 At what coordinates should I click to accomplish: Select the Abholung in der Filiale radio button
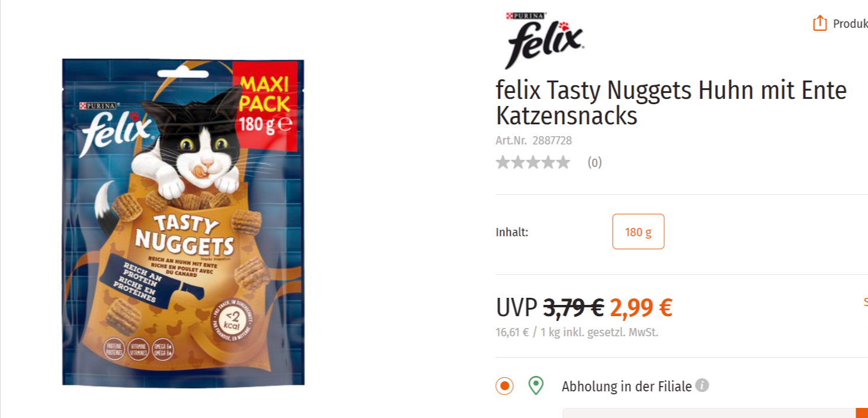pyautogui.click(x=505, y=386)
